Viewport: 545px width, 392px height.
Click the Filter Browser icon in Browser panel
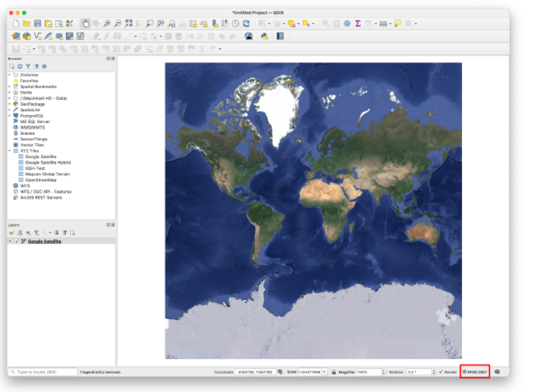pyautogui.click(x=28, y=66)
